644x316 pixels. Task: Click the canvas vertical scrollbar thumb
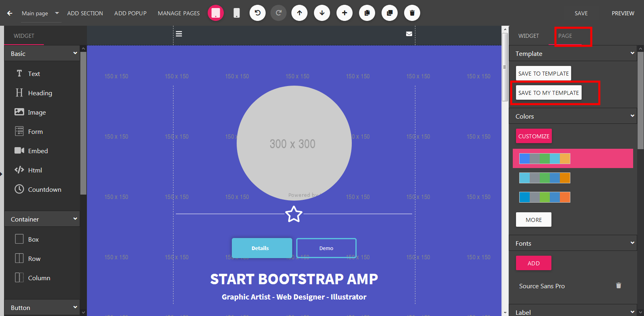[505, 67]
